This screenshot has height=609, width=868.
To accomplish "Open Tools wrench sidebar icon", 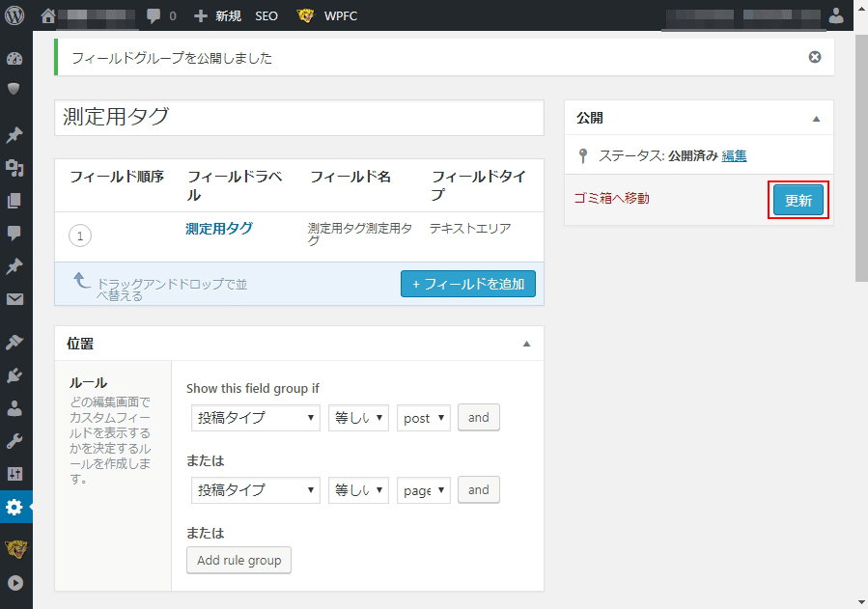I will 14,441.
